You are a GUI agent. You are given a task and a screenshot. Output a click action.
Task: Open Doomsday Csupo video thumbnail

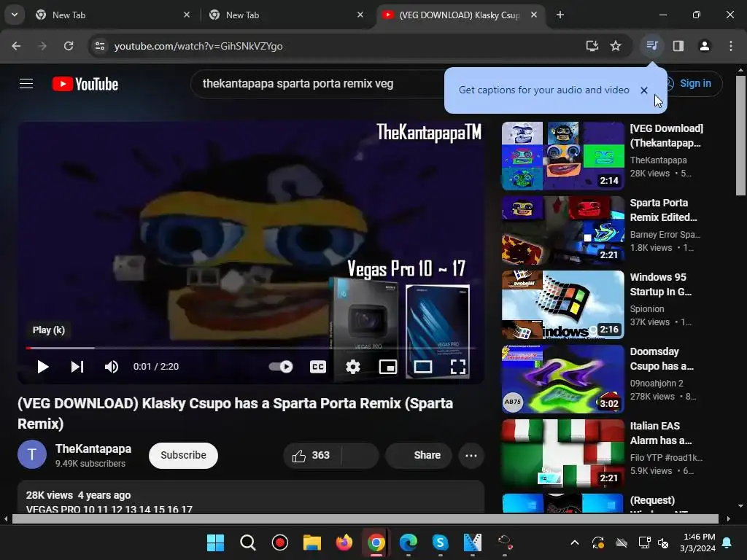pyautogui.click(x=562, y=378)
